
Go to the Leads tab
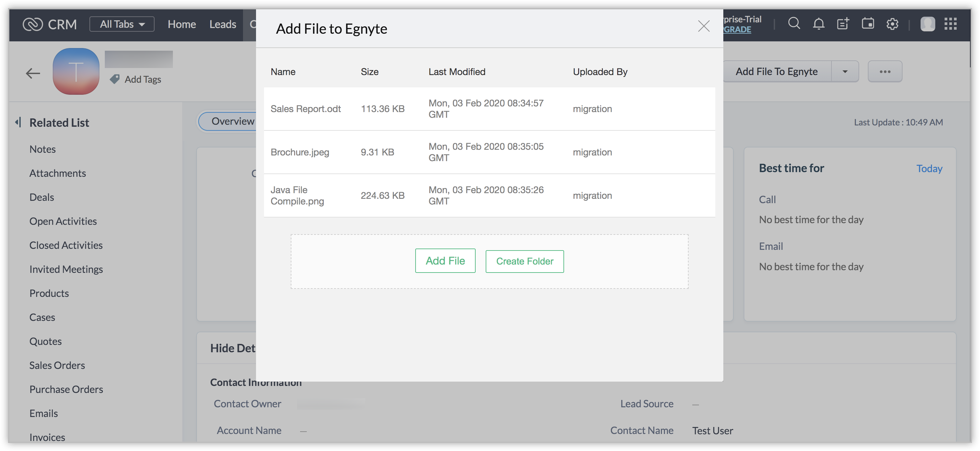tap(223, 24)
